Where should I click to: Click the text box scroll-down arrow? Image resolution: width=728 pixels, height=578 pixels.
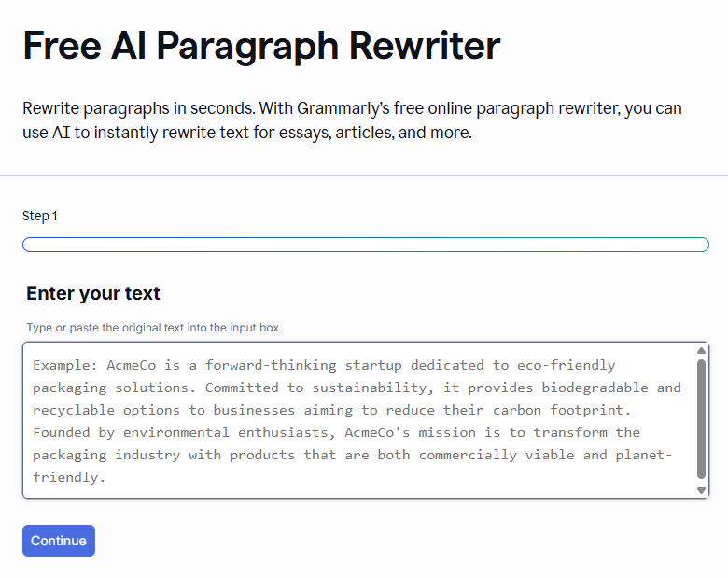click(x=701, y=490)
